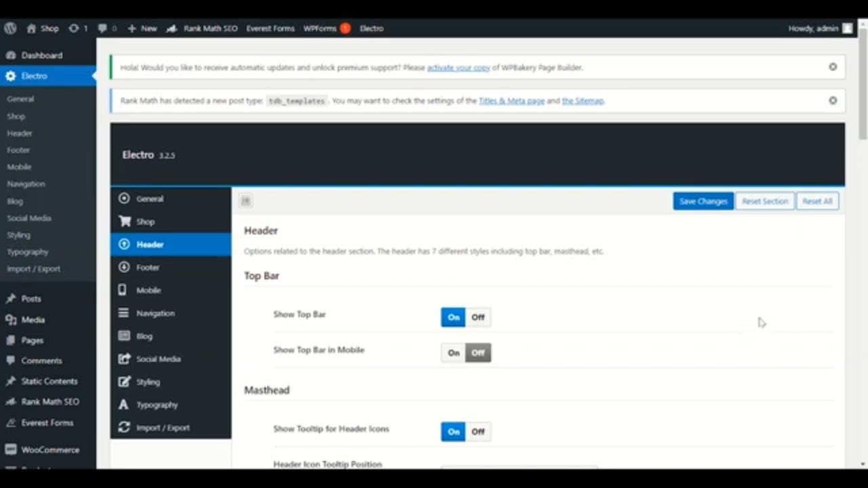Click the plus icon next to New
Image resolution: width=868 pixels, height=488 pixels.
tap(132, 28)
